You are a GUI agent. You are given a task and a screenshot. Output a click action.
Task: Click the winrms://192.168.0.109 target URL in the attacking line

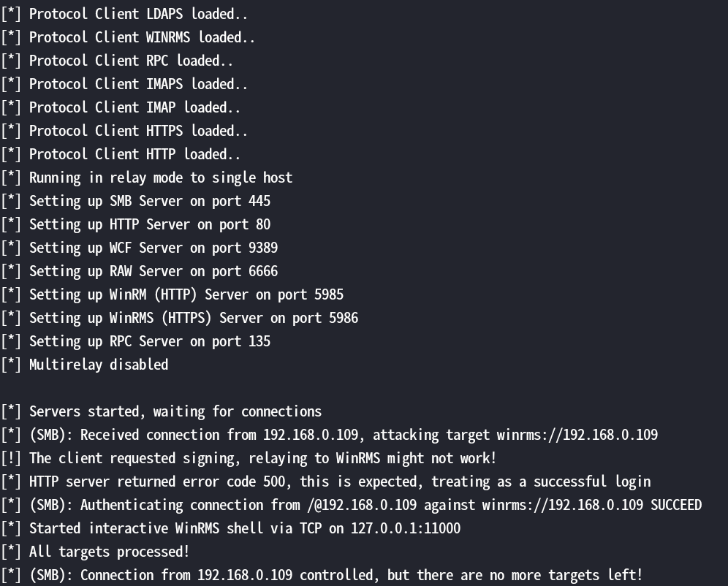point(577,435)
